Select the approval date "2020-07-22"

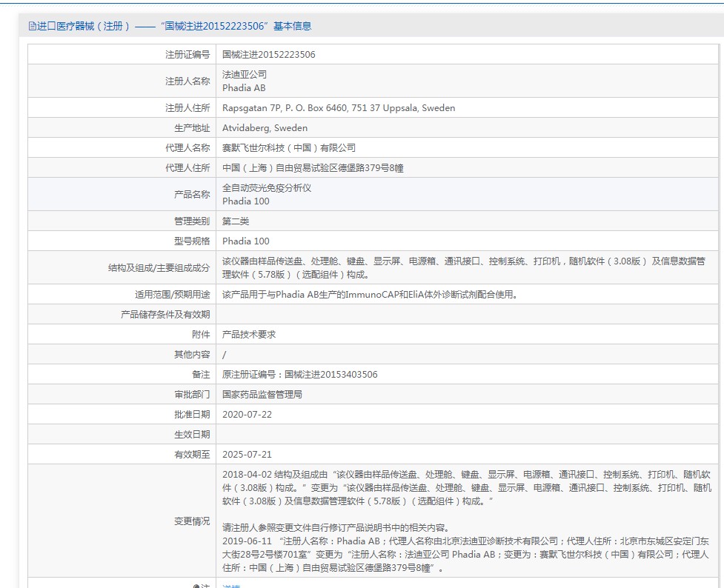point(247,415)
